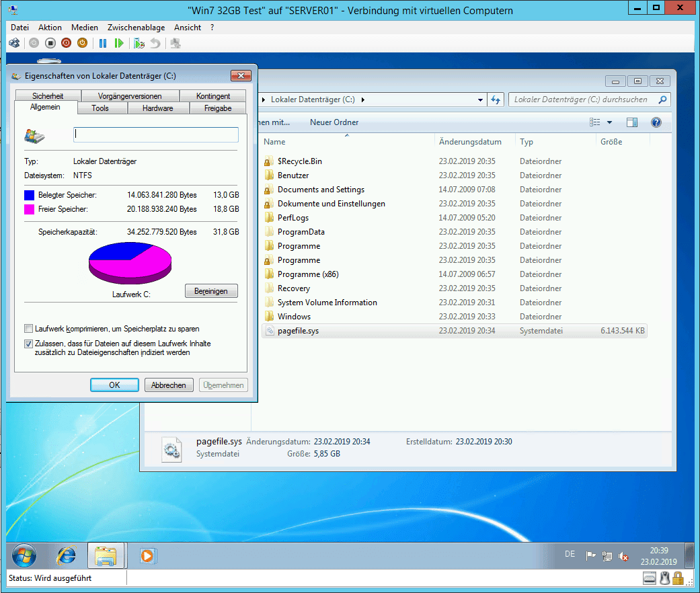Switch to the Vorgängerversionen tab
The image size is (700, 593).
coord(130,96)
